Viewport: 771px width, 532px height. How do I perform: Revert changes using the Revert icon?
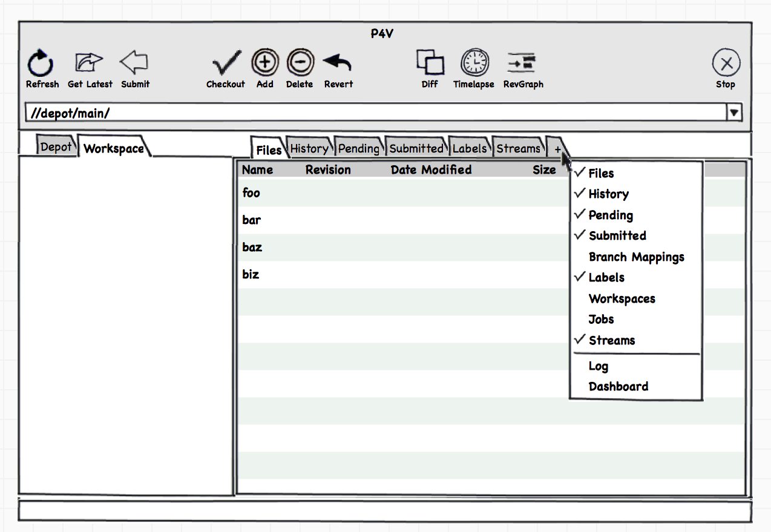pyautogui.click(x=338, y=62)
